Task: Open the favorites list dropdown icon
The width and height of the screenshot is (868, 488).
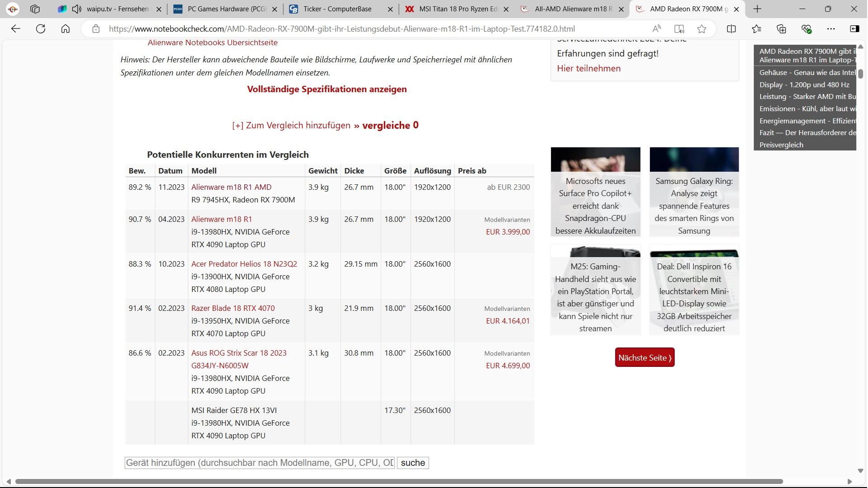Action: click(756, 29)
